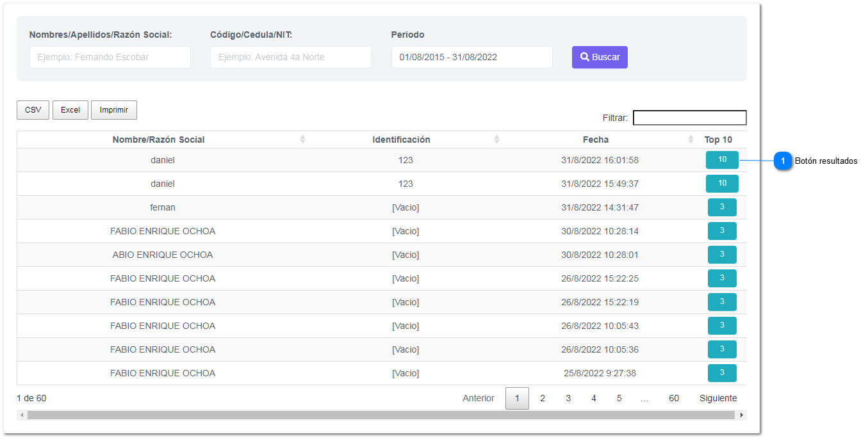This screenshot has height=439, width=868.
Task: Click left arrow of horizontal scrollbar
Action: pos(22,415)
